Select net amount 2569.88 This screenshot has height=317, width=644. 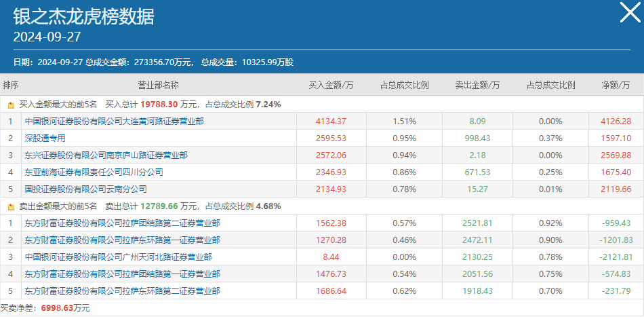tap(616, 155)
